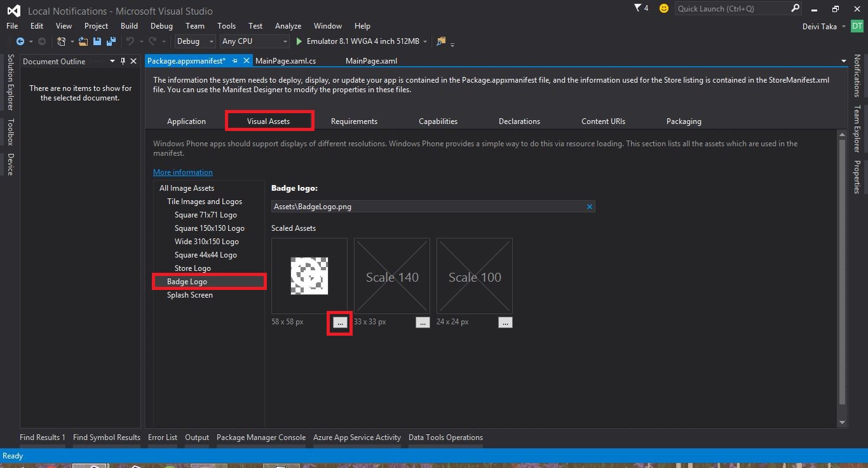Click the smiley feedback icon
868x468 pixels.
664,8
